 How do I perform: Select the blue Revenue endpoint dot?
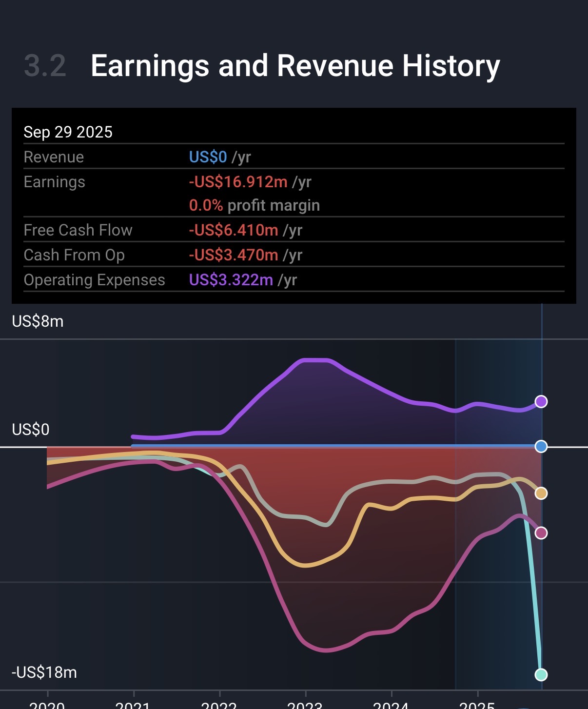coord(541,446)
